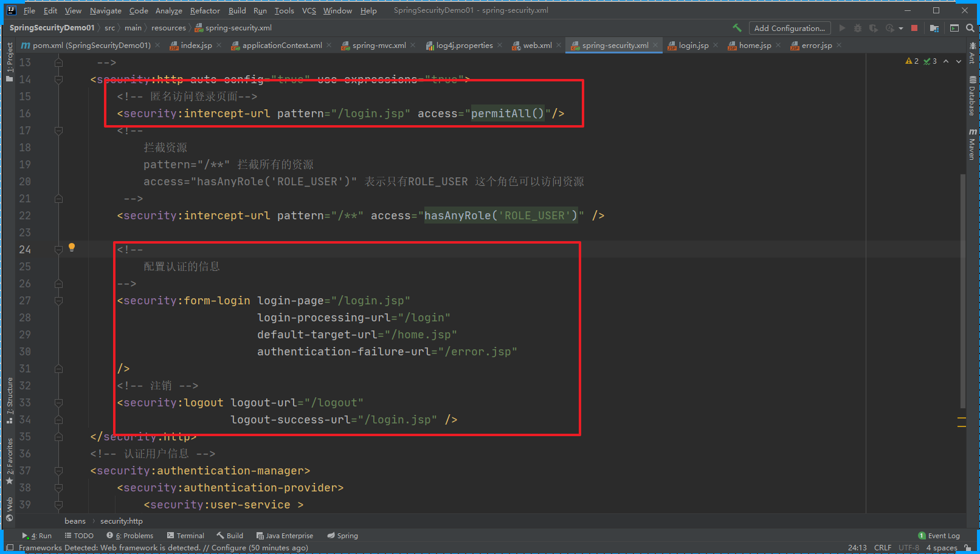The height and width of the screenshot is (554, 980).
Task: Close the index.jsp tab
Action: tap(219, 46)
